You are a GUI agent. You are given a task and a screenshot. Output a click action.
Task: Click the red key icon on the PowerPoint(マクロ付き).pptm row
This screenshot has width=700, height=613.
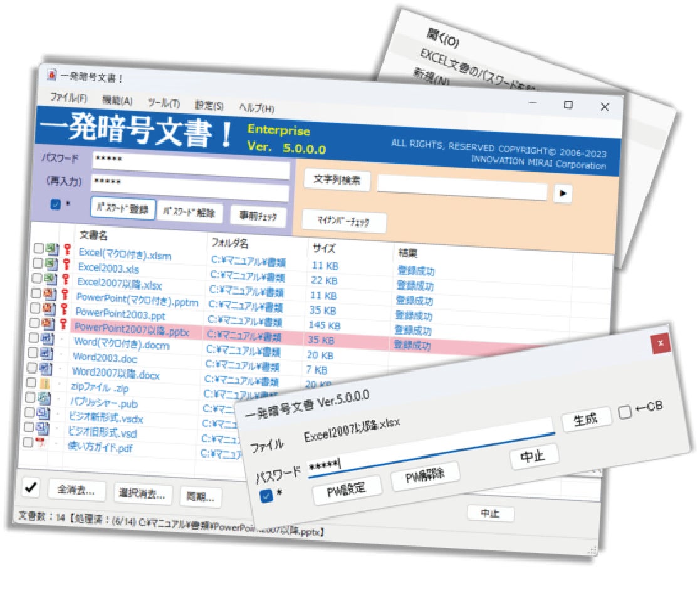click(65, 294)
